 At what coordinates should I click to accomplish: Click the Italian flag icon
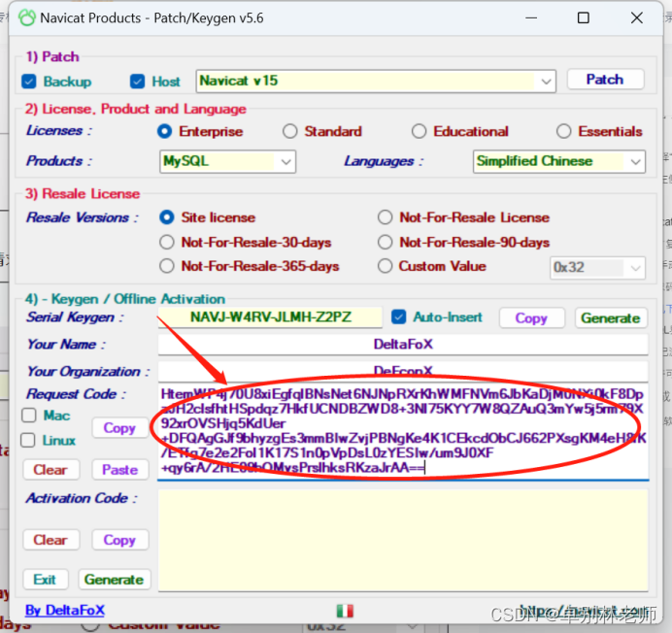pos(345,611)
